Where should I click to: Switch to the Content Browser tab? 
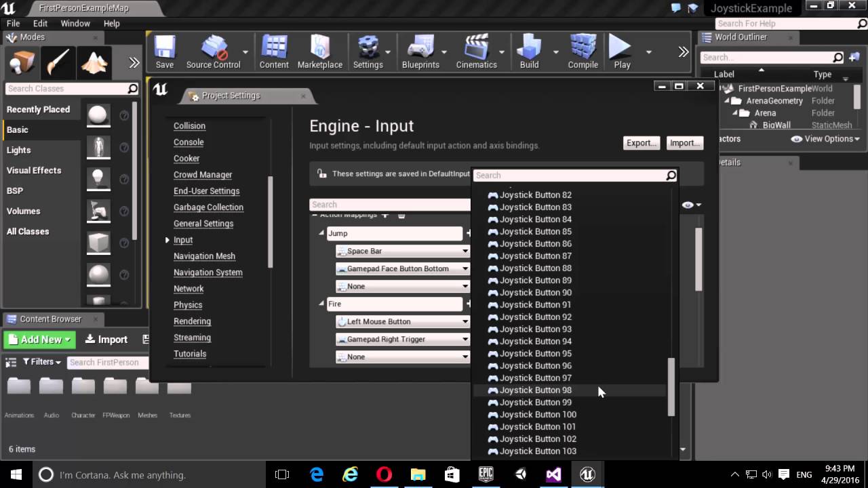click(50, 319)
